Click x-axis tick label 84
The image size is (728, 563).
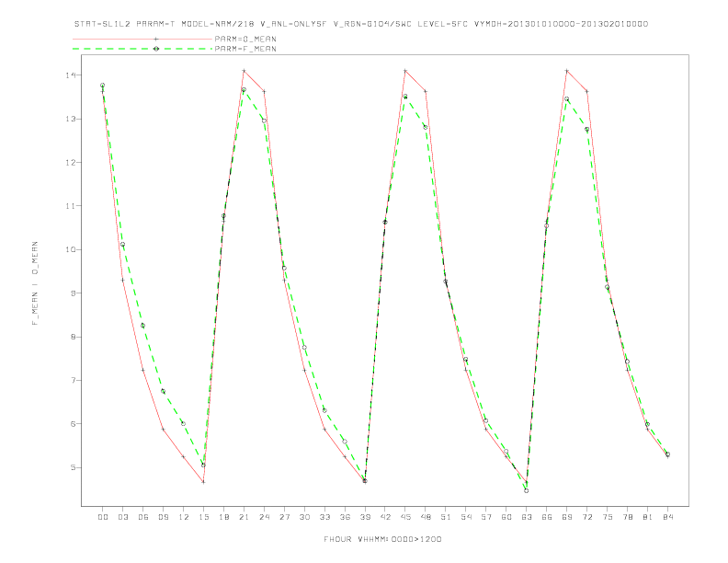(667, 517)
